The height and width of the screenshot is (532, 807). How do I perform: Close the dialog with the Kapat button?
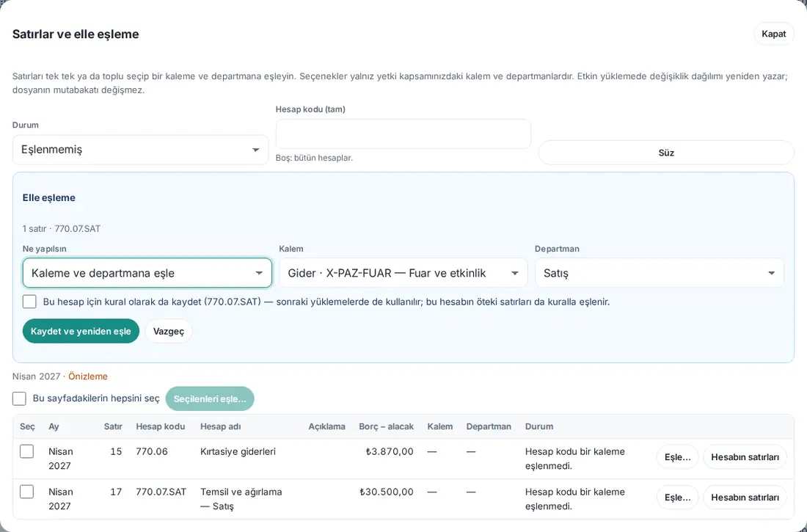point(773,34)
